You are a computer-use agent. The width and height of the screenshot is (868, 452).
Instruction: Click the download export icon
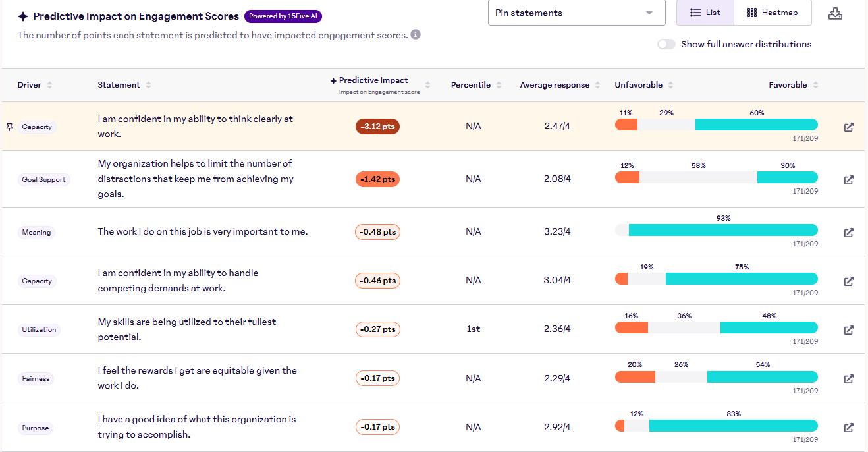(x=835, y=13)
